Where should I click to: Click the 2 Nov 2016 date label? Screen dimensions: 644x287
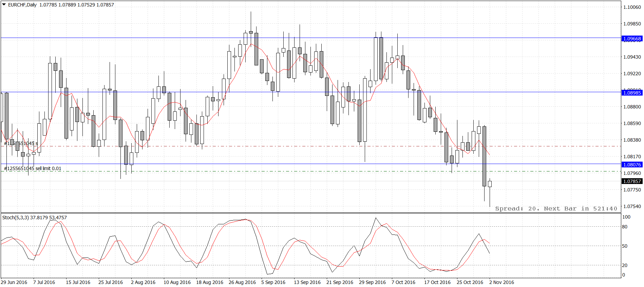[501, 282]
